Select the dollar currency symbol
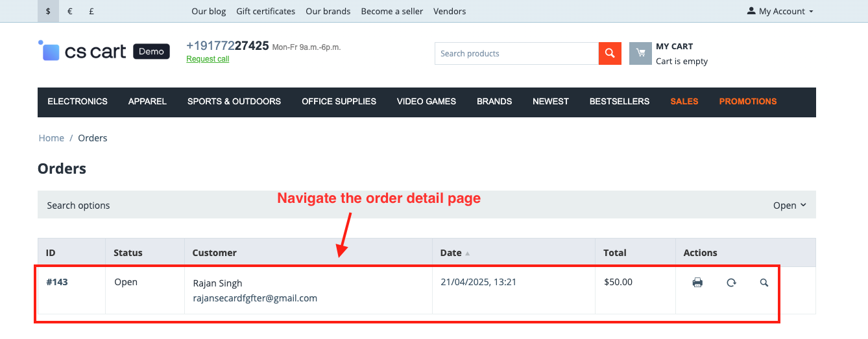 click(x=48, y=11)
